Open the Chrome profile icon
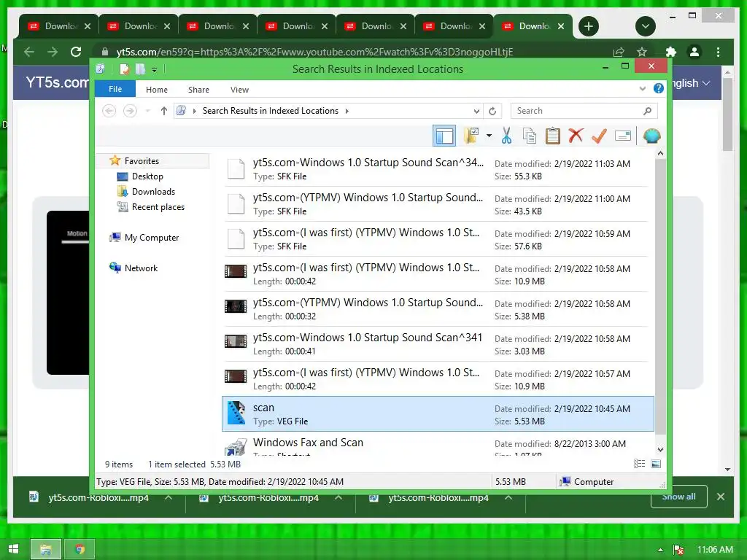 694,52
